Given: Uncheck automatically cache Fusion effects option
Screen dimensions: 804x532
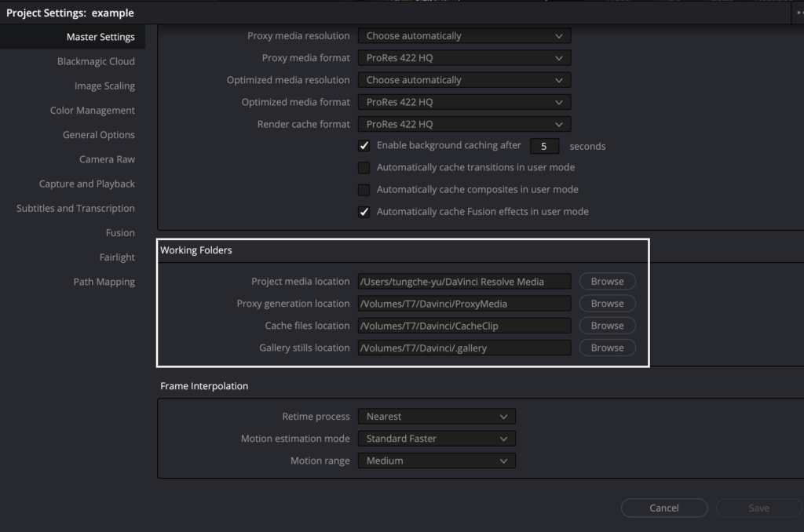Looking at the screenshot, I should point(364,212).
